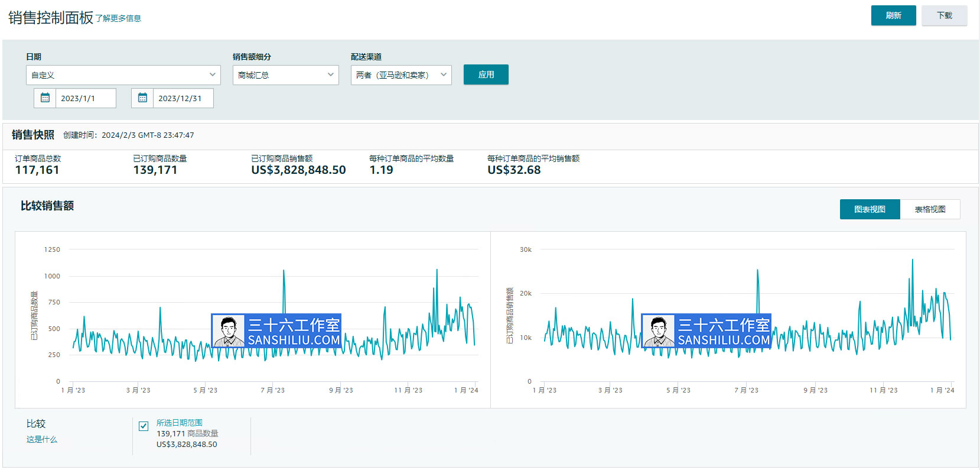Click the 应用 button
980x470 pixels.
(486, 74)
